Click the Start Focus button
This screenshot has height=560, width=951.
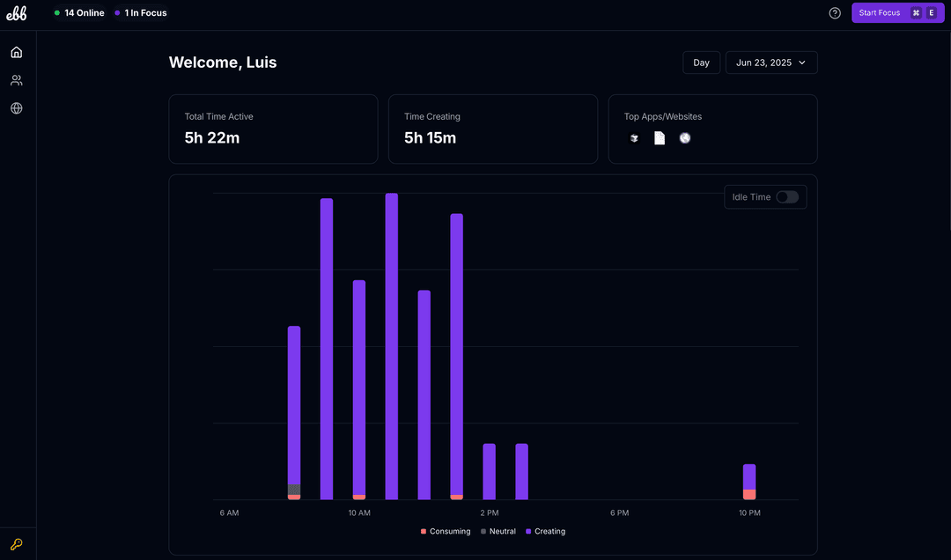point(897,13)
